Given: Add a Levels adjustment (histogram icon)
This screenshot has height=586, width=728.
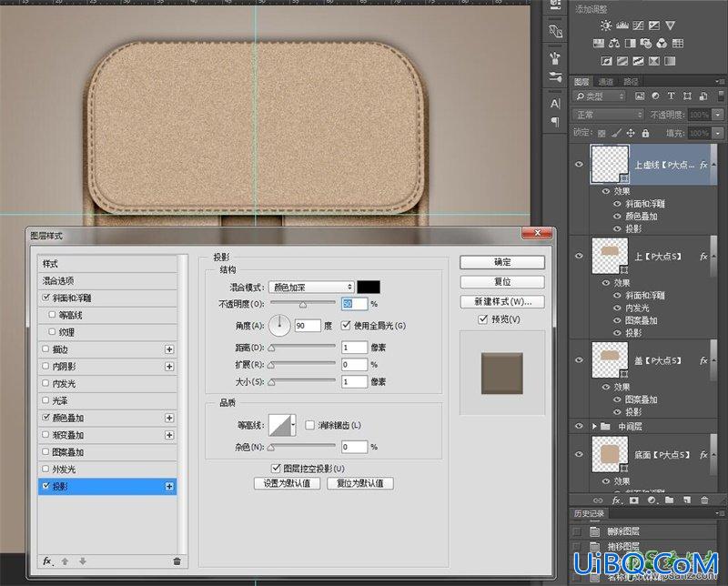Looking at the screenshot, I should [x=622, y=26].
